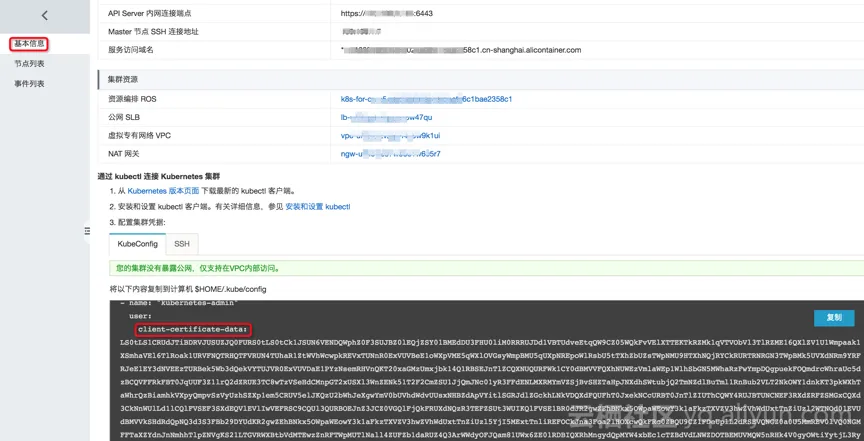Select the 虚拟专有网络 VPC row label
This screenshot has width=864, height=441.
coord(139,136)
